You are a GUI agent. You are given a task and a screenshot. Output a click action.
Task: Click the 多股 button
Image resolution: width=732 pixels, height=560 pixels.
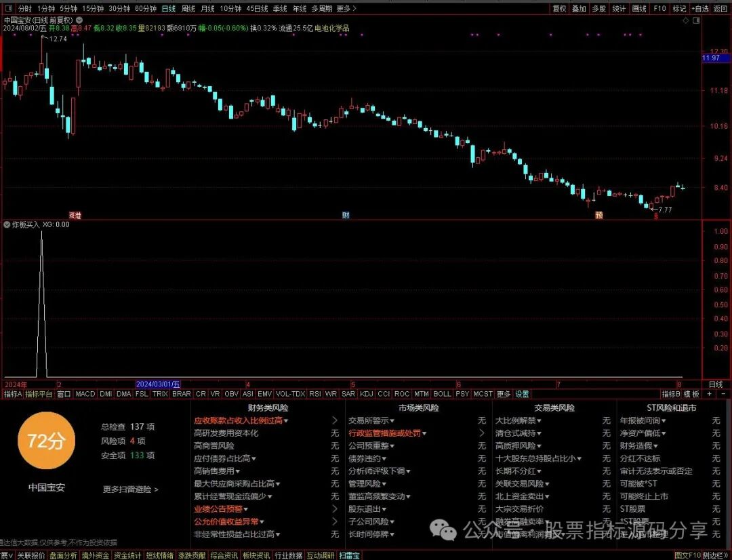(x=599, y=8)
